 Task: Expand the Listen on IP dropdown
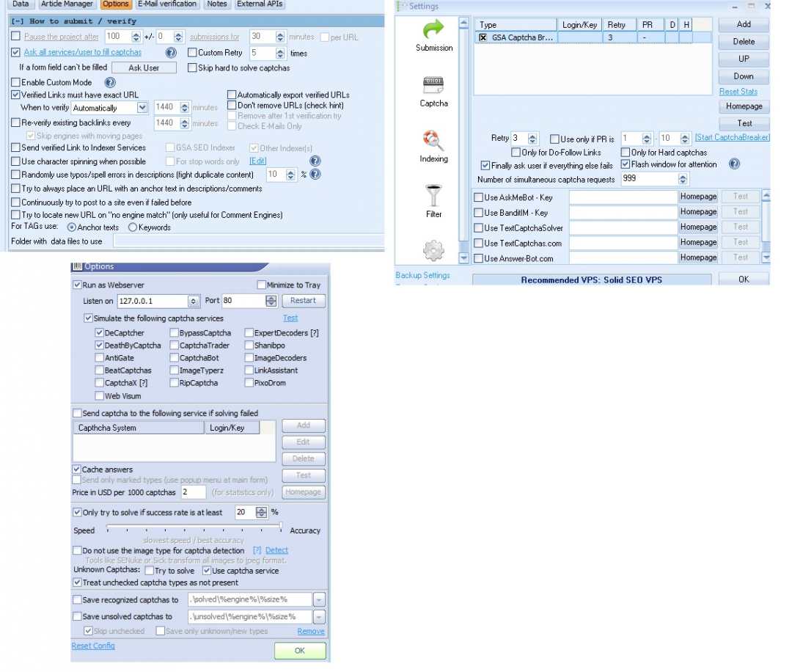[194, 301]
